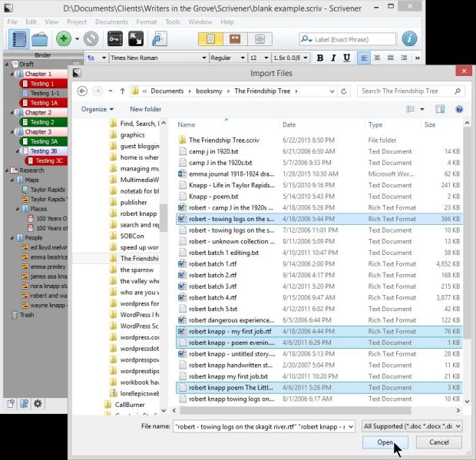
Task: Click the Open button
Action: (x=385, y=442)
